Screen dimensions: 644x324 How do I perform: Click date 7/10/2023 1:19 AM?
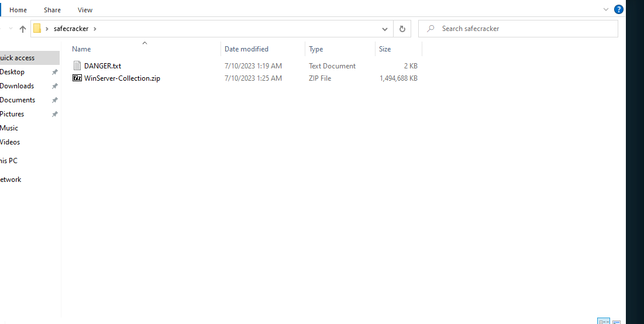click(253, 66)
